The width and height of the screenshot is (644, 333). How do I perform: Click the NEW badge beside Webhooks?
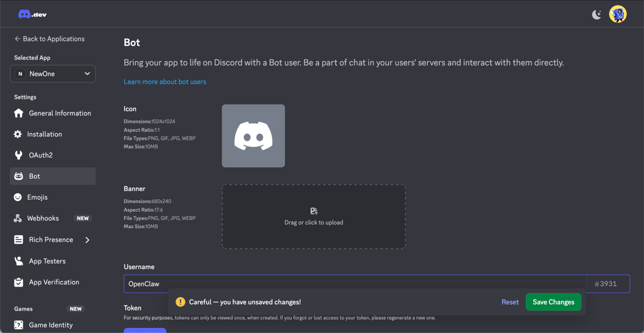(x=82, y=218)
